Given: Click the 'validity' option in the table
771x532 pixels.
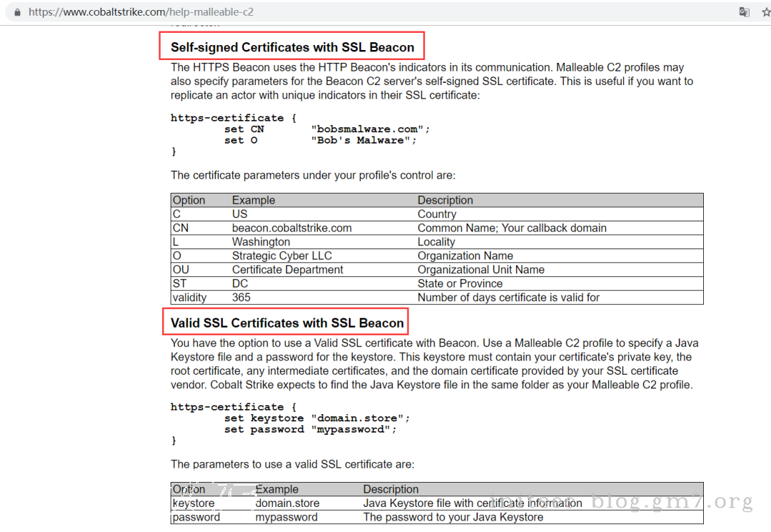Looking at the screenshot, I should [x=189, y=297].
